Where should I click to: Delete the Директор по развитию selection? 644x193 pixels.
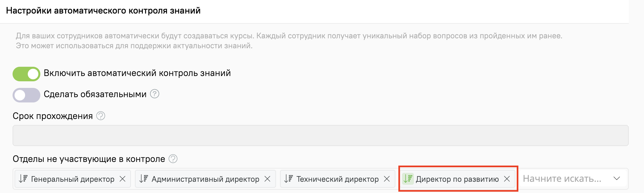pyautogui.click(x=506, y=179)
